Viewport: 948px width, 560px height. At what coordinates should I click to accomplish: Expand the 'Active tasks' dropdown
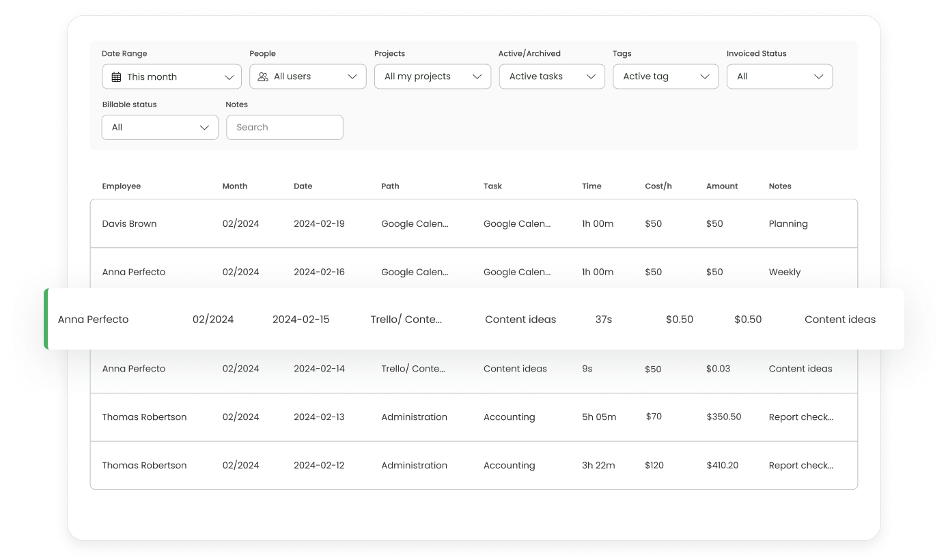tap(552, 76)
